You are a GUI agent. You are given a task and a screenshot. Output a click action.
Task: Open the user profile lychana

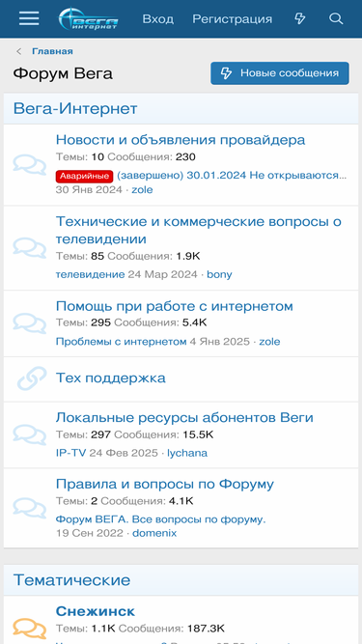pyautogui.click(x=187, y=453)
